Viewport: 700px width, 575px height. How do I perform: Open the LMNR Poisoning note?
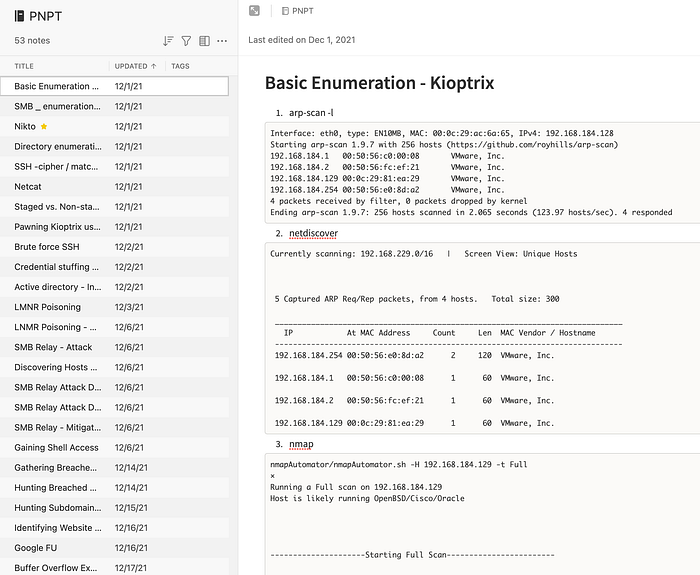(x=114, y=307)
